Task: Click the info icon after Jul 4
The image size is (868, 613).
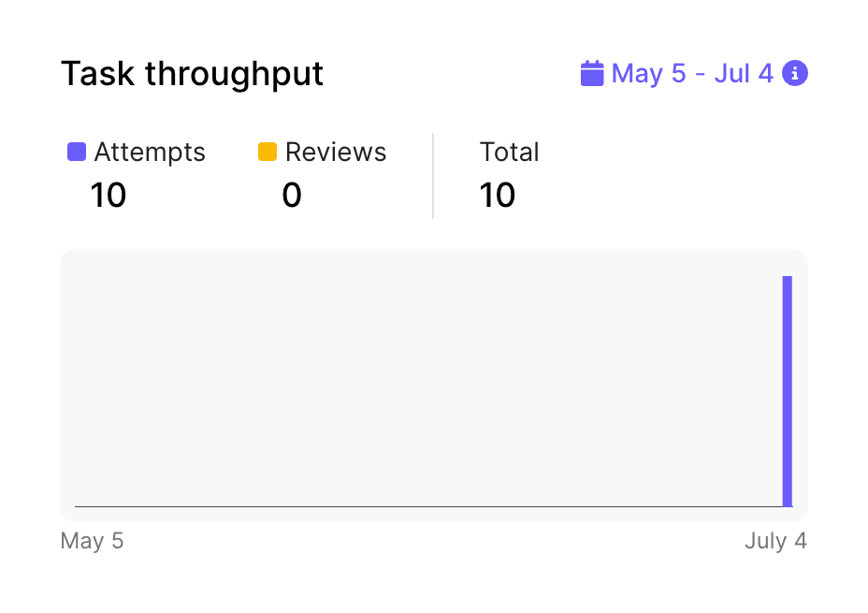Action: (x=794, y=73)
